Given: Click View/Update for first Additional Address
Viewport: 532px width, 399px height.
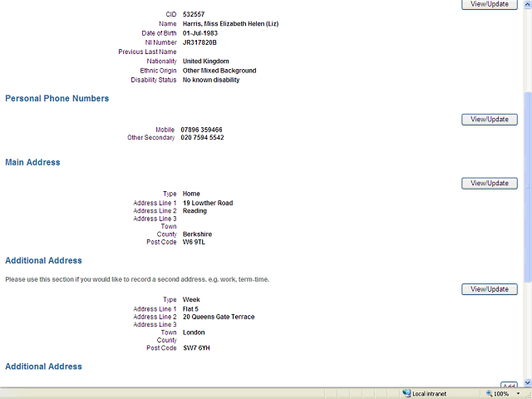Looking at the screenshot, I should click(489, 289).
